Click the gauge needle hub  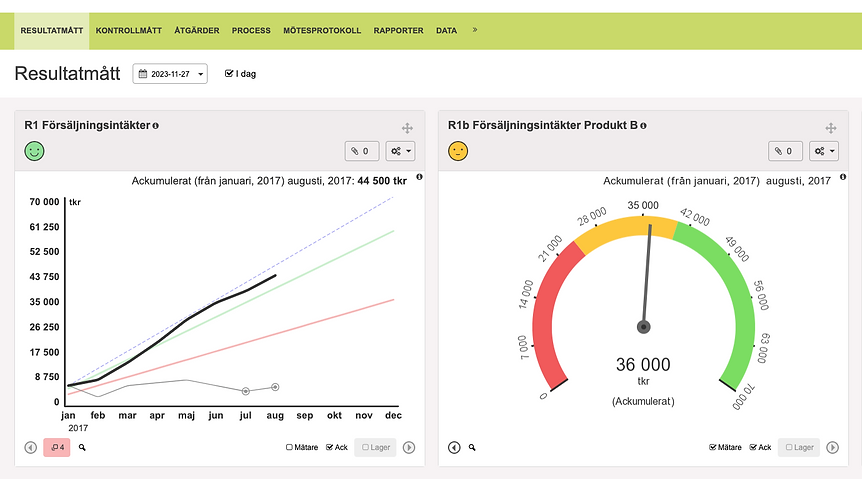(x=644, y=327)
